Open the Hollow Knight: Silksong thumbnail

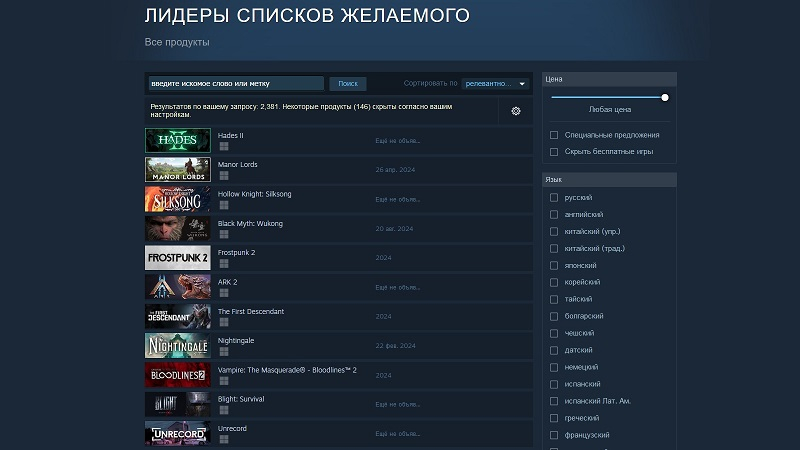(177, 199)
